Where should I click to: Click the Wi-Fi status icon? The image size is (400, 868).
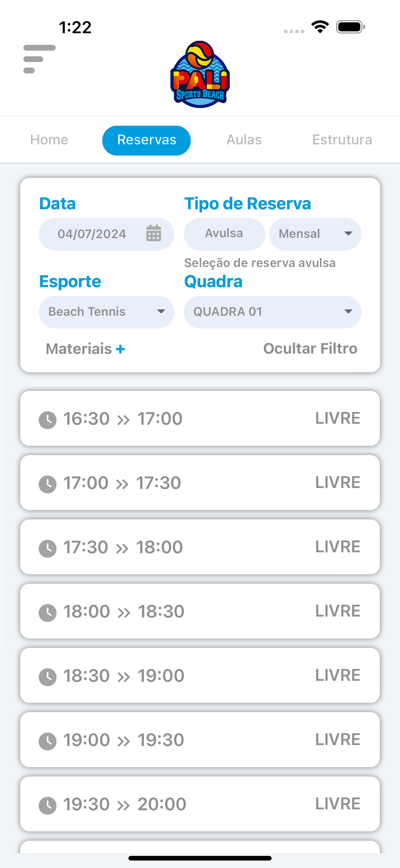pyautogui.click(x=320, y=27)
